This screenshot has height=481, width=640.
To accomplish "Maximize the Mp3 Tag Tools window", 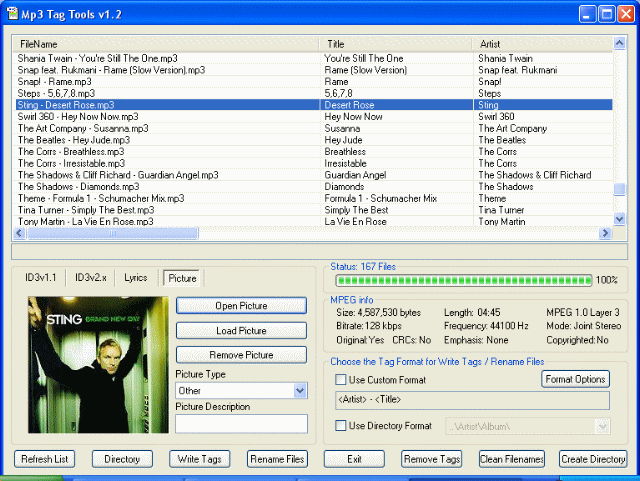I will [x=607, y=14].
